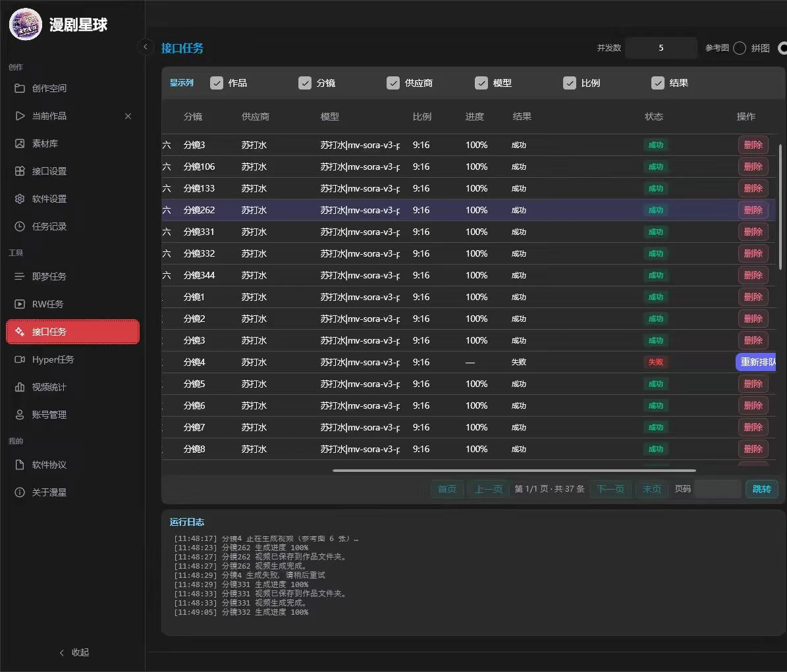Open 即梦任务 list icon
787x672 pixels.
click(x=20, y=276)
